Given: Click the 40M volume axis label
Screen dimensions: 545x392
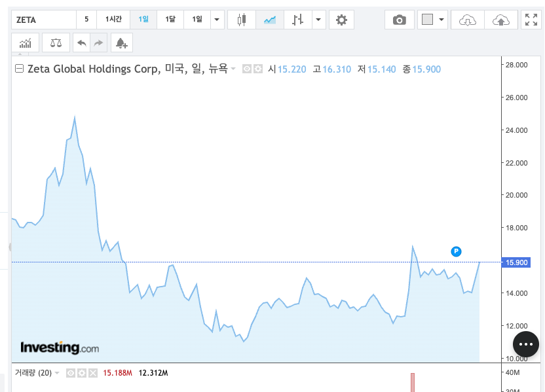Looking at the screenshot, I should [513, 372].
